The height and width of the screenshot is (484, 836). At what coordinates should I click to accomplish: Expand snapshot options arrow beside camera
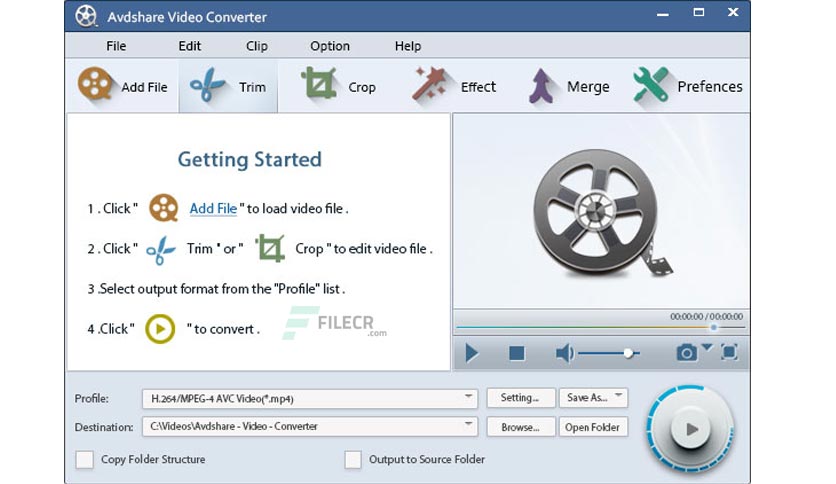click(x=707, y=348)
